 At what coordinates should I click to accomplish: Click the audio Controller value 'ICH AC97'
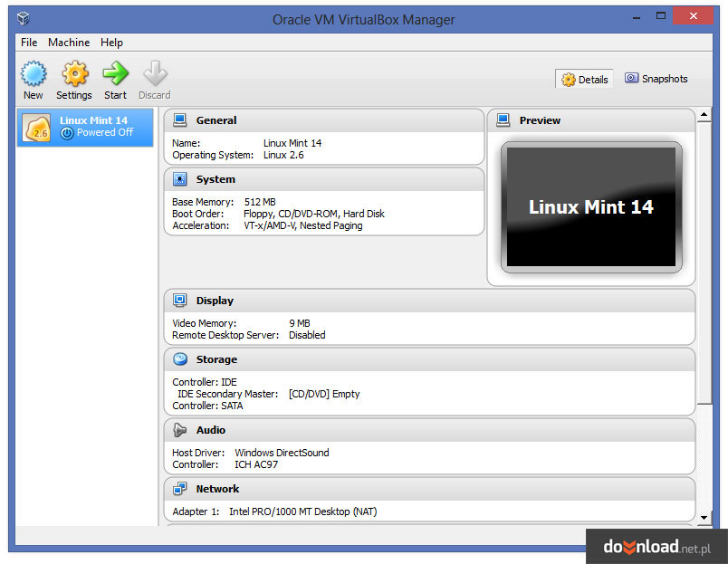[256, 464]
